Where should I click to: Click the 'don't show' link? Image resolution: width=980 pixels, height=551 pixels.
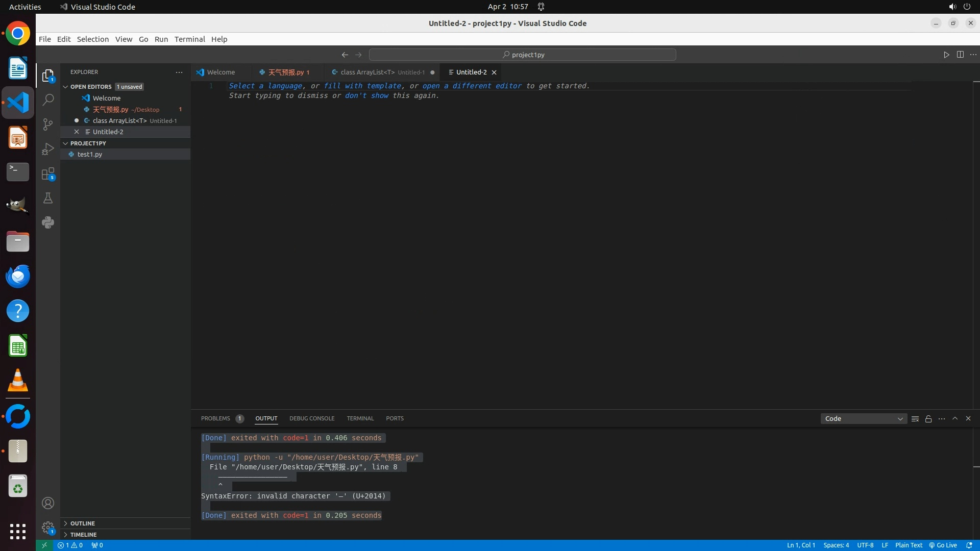tap(366, 95)
